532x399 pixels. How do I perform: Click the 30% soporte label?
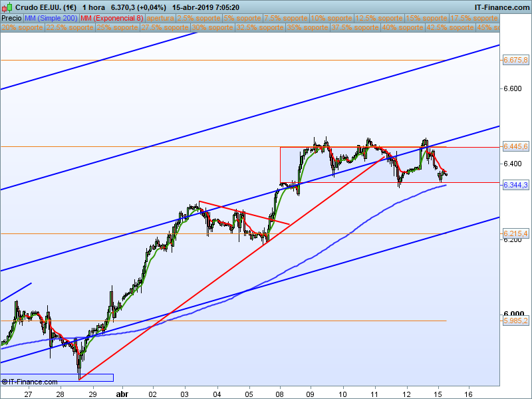click(x=212, y=27)
